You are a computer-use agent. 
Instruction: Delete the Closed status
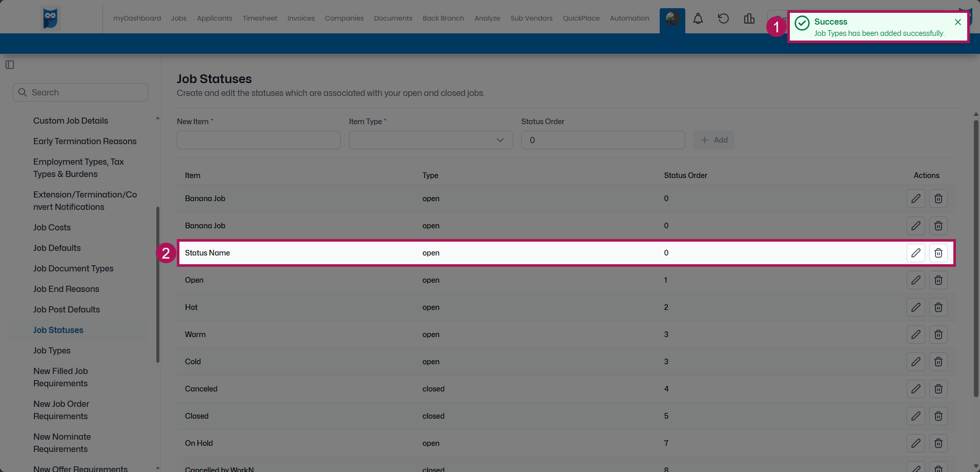tap(938, 416)
